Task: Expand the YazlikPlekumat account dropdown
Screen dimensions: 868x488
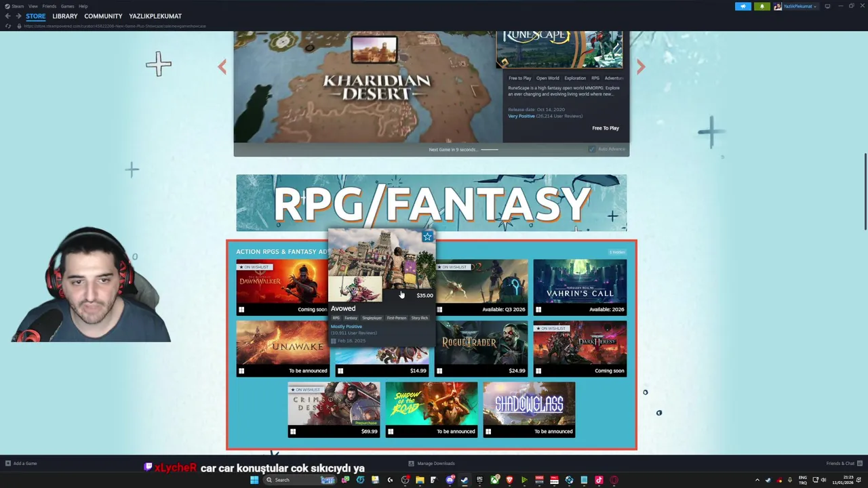Action: 796,6
